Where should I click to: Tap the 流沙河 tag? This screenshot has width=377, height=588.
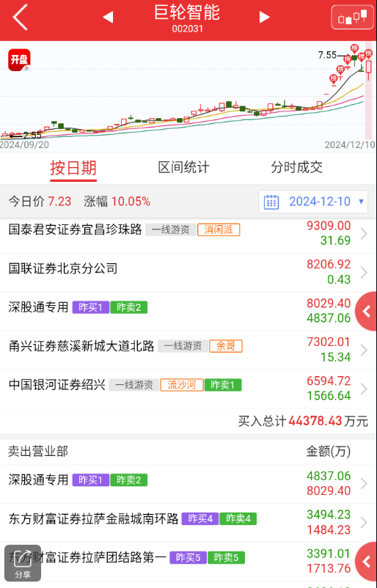(x=182, y=385)
